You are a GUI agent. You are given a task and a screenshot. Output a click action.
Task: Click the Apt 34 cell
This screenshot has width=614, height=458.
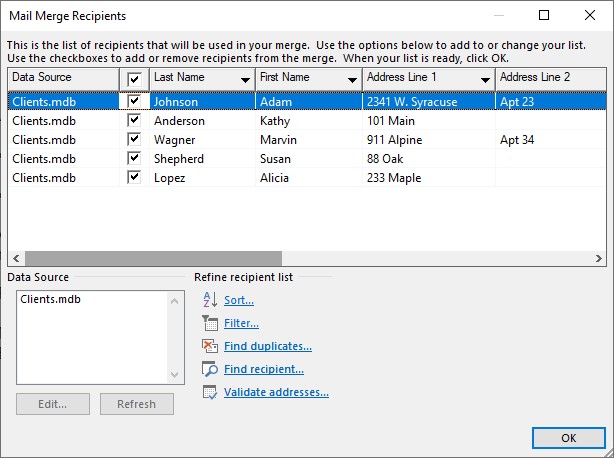(551, 140)
